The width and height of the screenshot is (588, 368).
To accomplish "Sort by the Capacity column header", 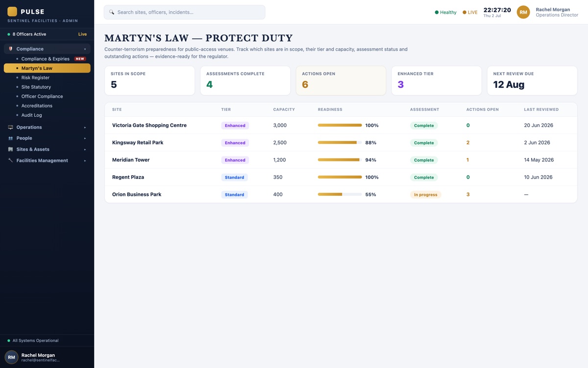I will (x=284, y=109).
